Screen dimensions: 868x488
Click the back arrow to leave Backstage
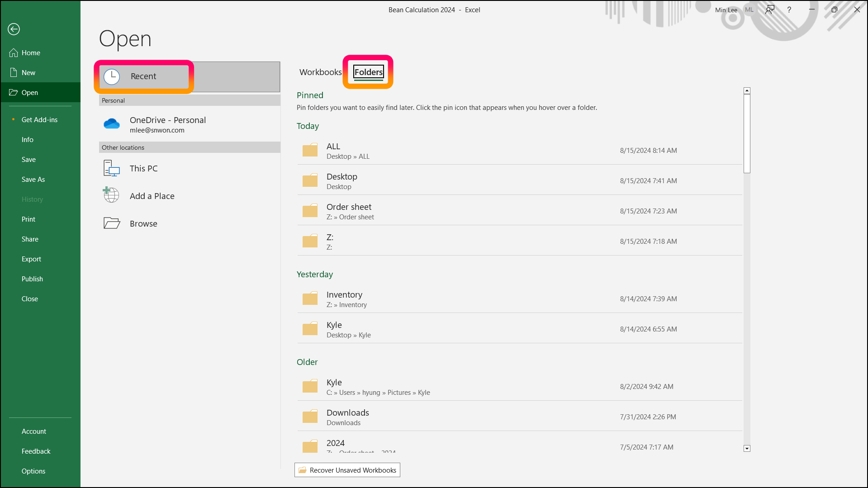click(x=14, y=29)
